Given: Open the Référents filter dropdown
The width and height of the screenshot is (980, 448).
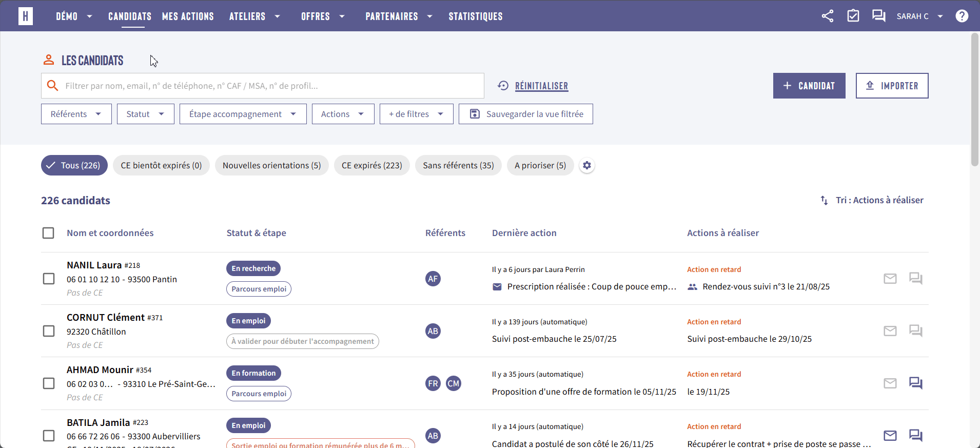Looking at the screenshot, I should click(76, 114).
